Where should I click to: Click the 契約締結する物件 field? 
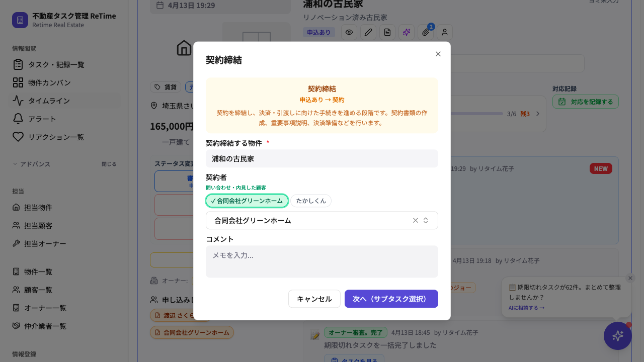pyautogui.click(x=322, y=158)
